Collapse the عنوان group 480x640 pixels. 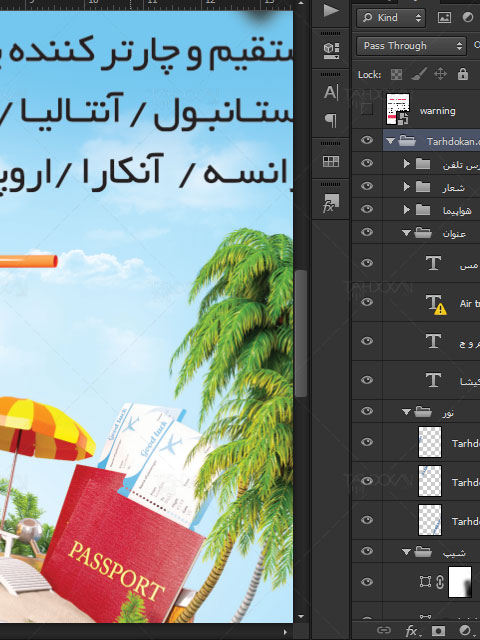click(x=406, y=233)
